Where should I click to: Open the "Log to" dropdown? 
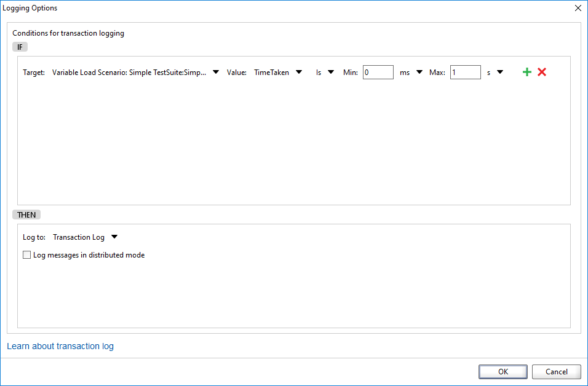[114, 237]
